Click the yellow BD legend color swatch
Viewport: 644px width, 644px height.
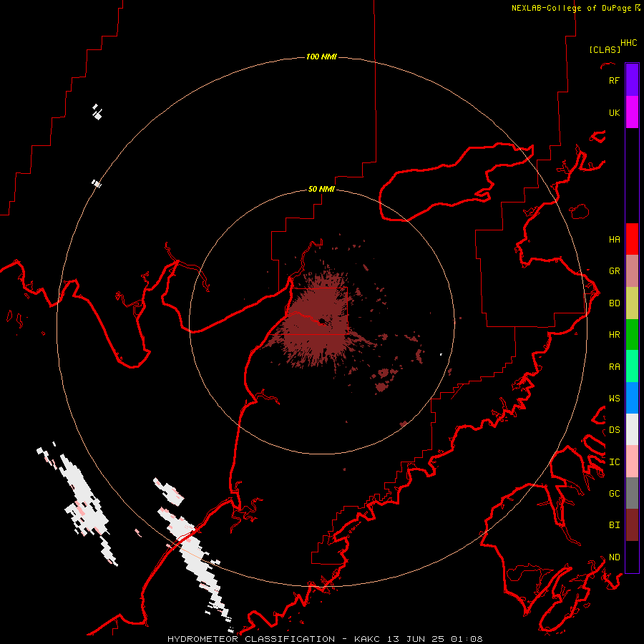point(632,303)
